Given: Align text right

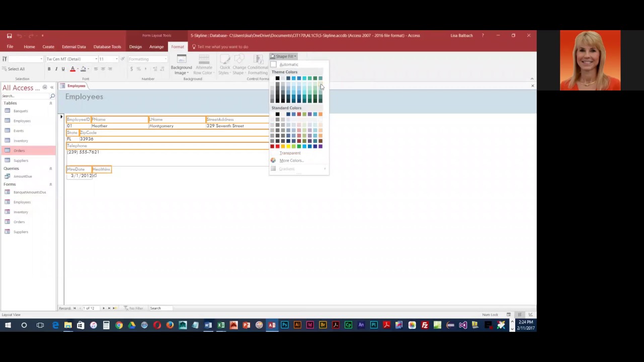Looking at the screenshot, I should (x=110, y=69).
